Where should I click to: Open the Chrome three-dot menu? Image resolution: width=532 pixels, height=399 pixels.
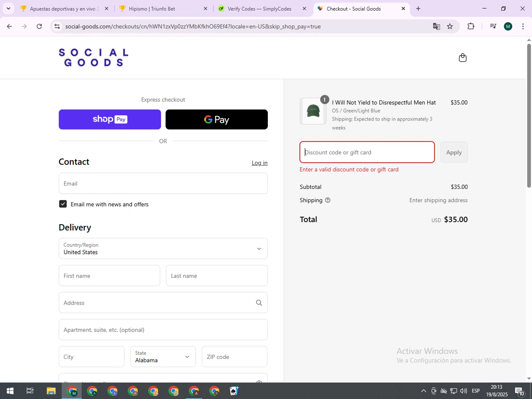(523, 26)
